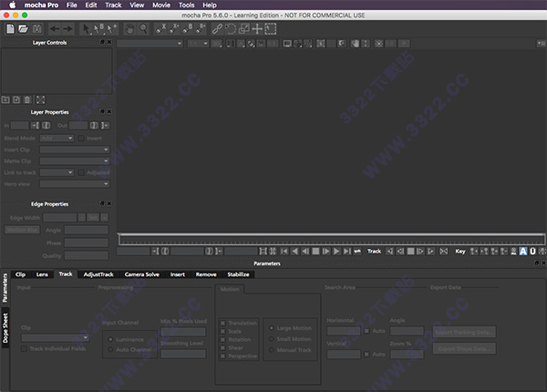This screenshot has width=547, height=392.
Task: Go to the last frame
Action: [346, 251]
